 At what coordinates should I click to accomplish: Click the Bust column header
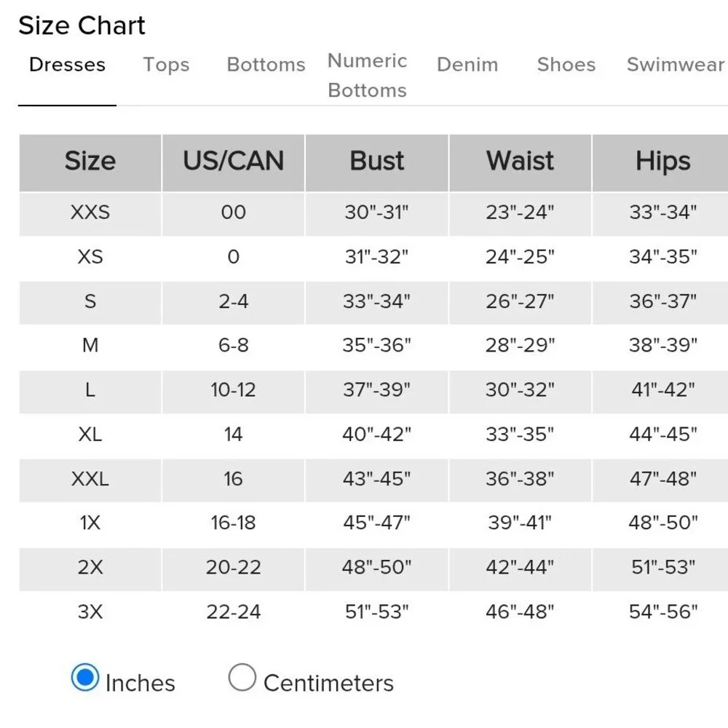pos(376,162)
